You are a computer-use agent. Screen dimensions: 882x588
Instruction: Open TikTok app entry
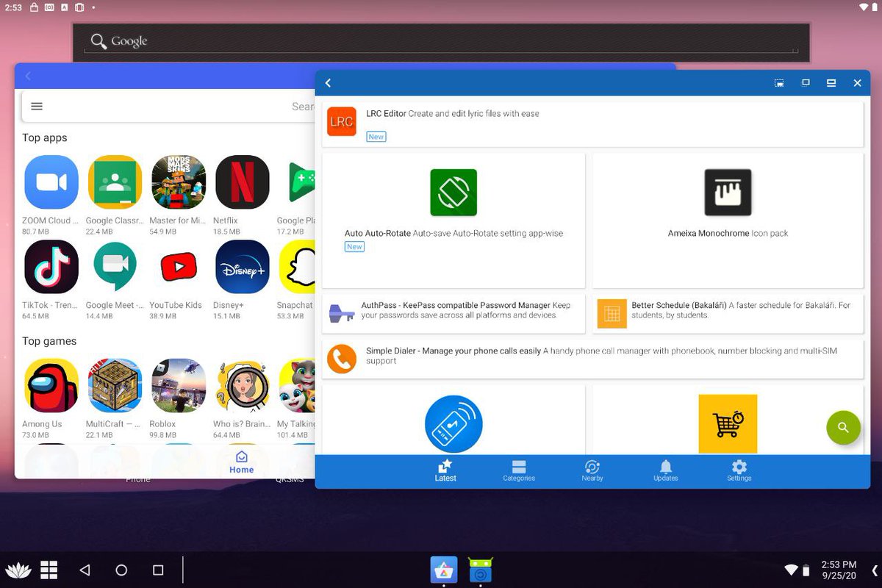[x=51, y=279]
